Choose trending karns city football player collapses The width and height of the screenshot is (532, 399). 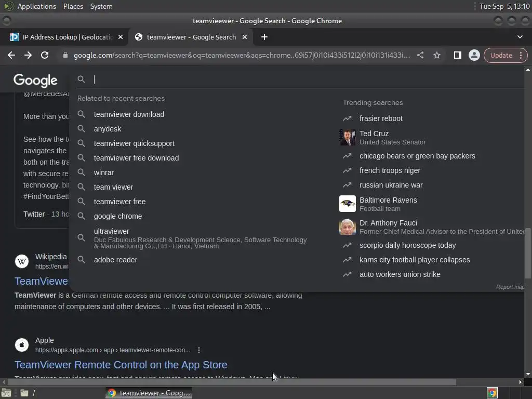point(415,260)
